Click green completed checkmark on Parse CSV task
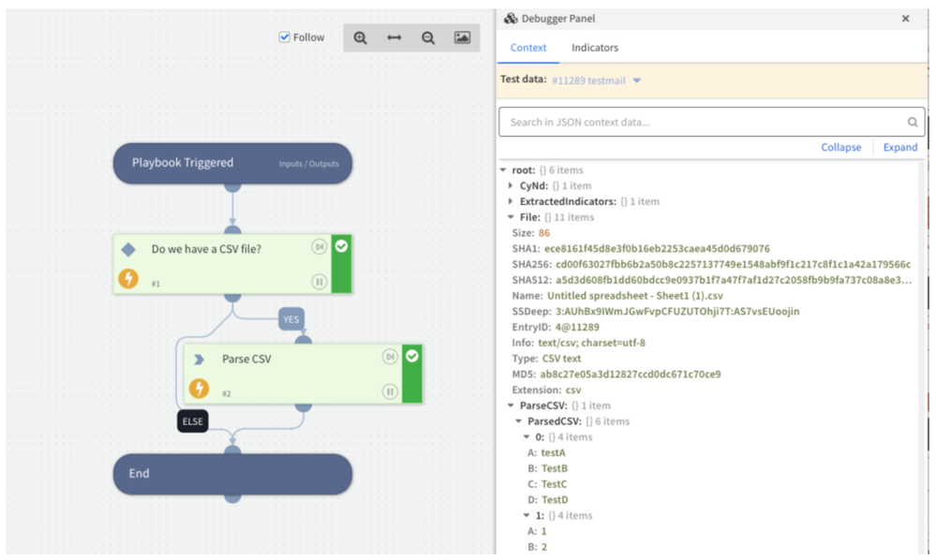The image size is (936, 560). pos(412,357)
